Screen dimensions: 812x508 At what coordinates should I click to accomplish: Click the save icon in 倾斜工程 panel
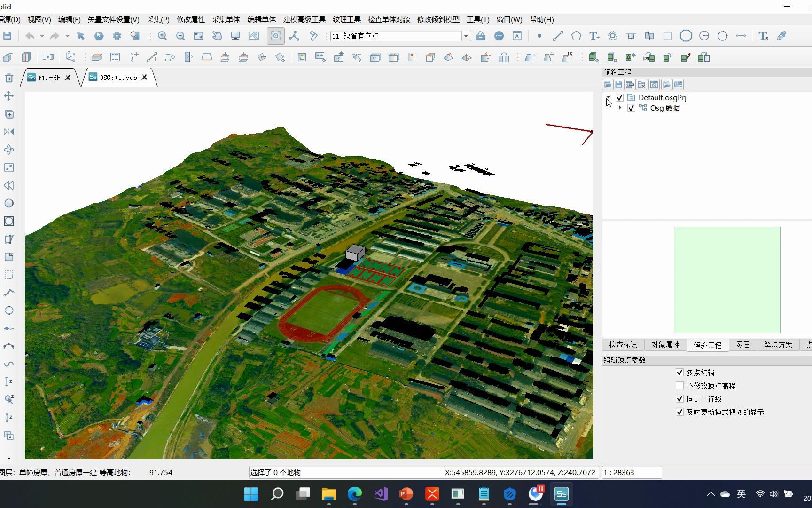coord(619,85)
